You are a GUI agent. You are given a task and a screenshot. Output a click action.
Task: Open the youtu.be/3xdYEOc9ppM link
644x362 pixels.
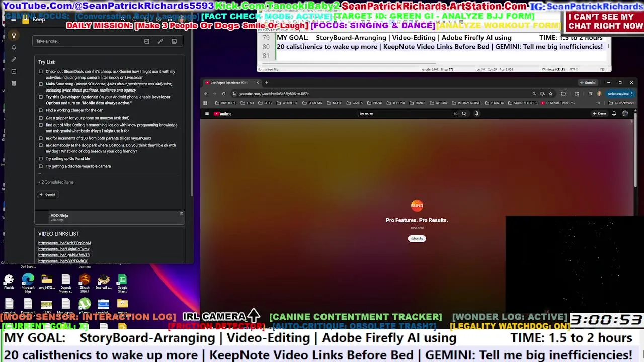point(64,243)
